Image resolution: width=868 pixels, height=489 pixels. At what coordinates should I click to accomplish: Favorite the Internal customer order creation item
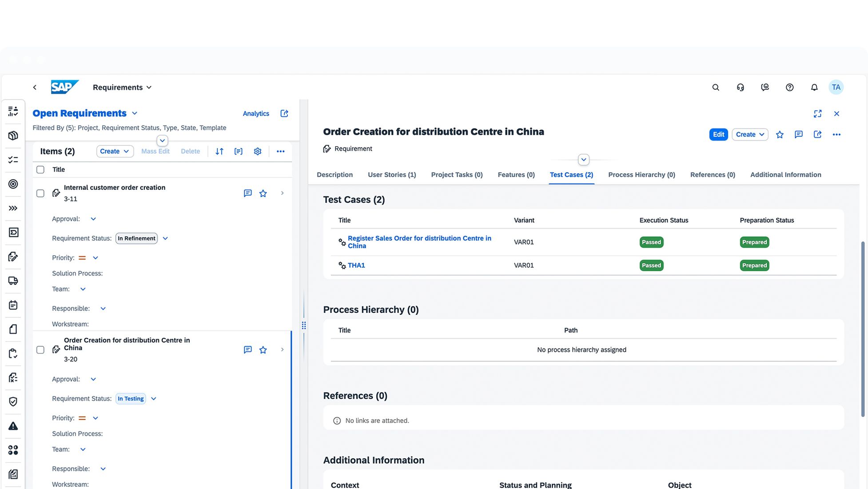click(263, 193)
